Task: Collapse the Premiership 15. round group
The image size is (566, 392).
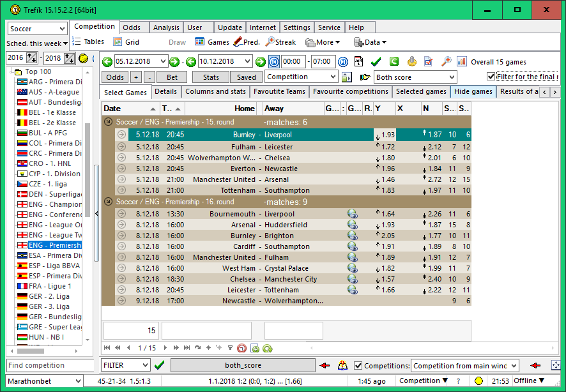Action: click(x=108, y=122)
